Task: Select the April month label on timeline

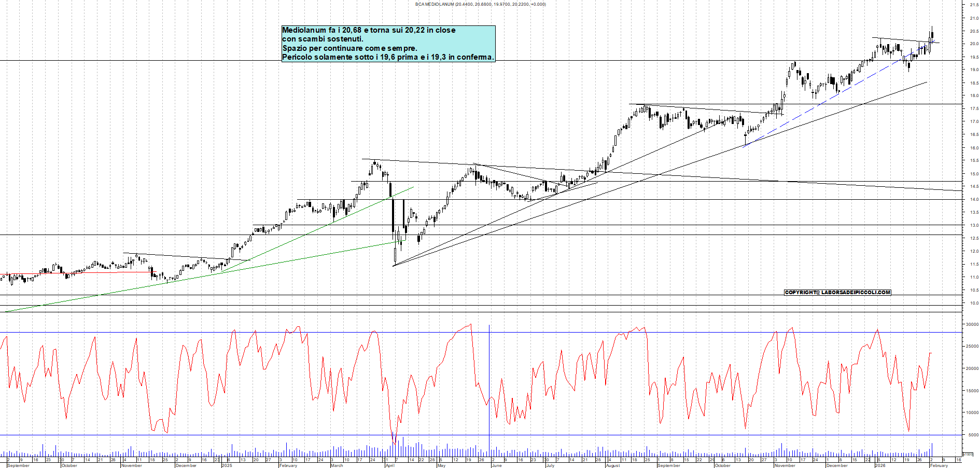Action: tap(390, 465)
